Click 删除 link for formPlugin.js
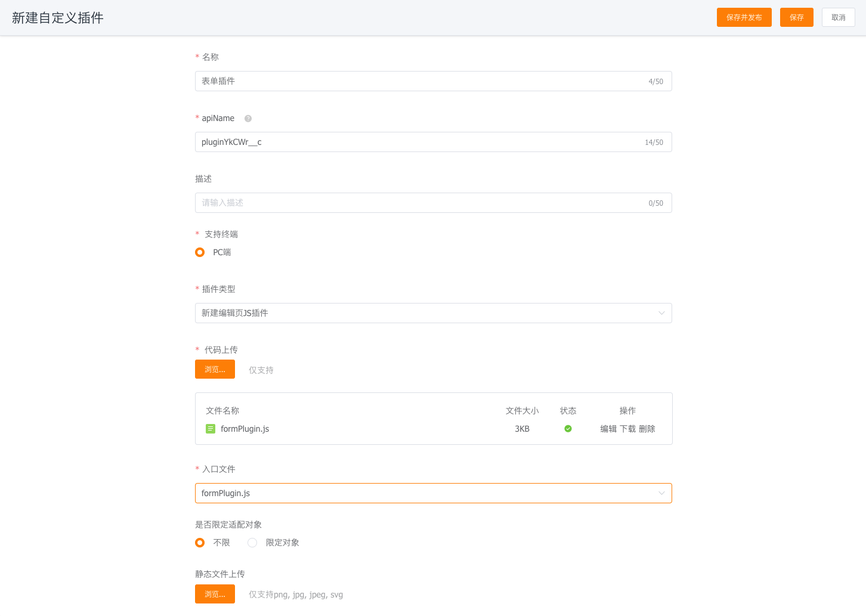Image resolution: width=866 pixels, height=616 pixels. [647, 429]
